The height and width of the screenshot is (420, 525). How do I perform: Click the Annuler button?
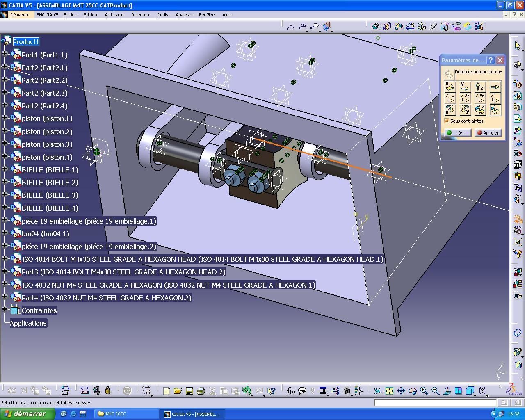pos(488,133)
